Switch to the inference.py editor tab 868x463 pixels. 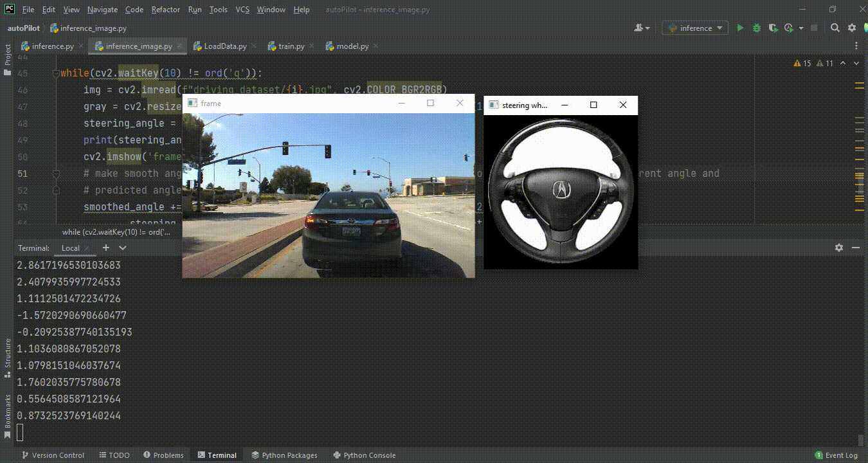coord(52,46)
